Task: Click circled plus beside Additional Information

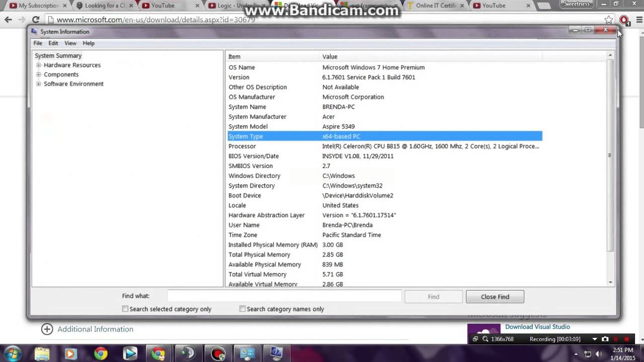Action: 47,329
